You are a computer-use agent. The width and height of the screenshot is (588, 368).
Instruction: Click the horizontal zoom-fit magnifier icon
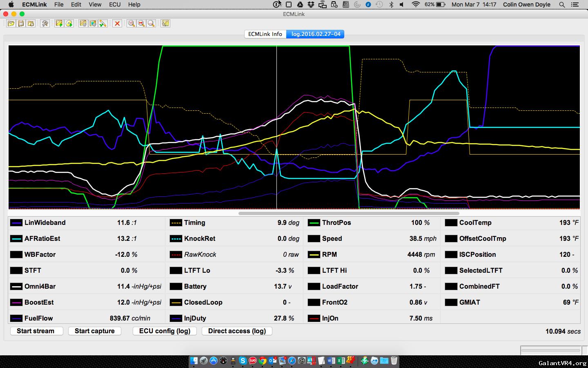(x=141, y=23)
